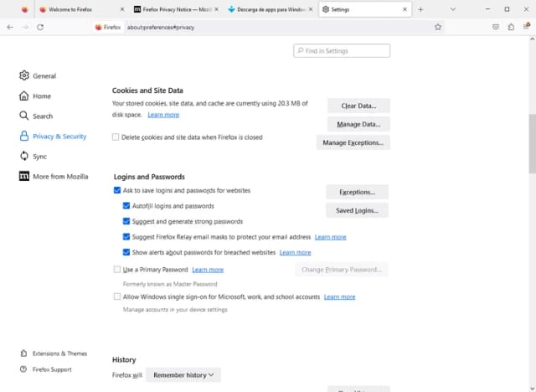Image resolution: width=536 pixels, height=392 pixels.
Task: Open the list all tabs chevron
Action: [x=453, y=9]
